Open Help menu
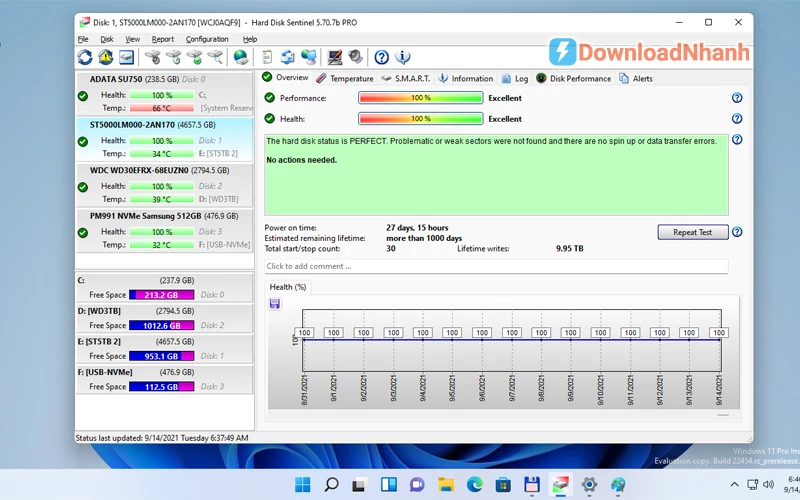The height and width of the screenshot is (500, 800). click(x=249, y=39)
